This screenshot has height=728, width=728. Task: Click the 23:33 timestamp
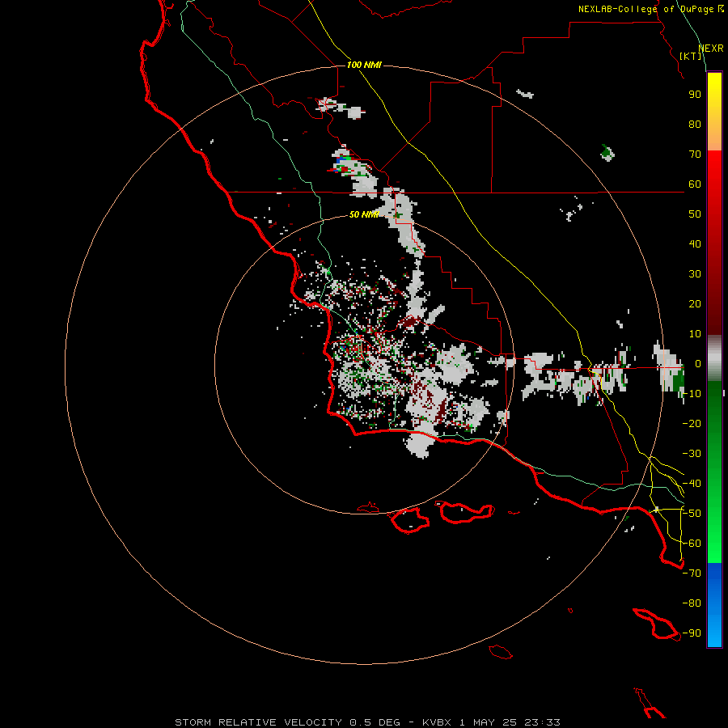click(x=542, y=722)
